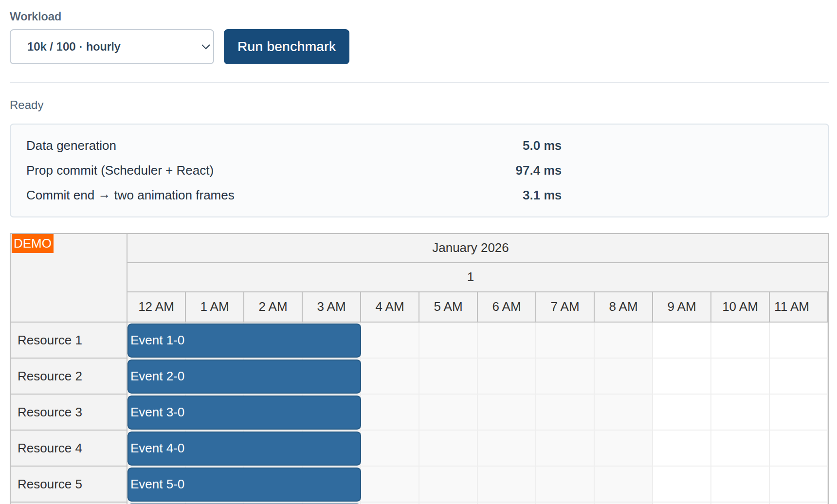Click the 5 AM time header
This screenshot has width=837, height=504.
point(448,307)
